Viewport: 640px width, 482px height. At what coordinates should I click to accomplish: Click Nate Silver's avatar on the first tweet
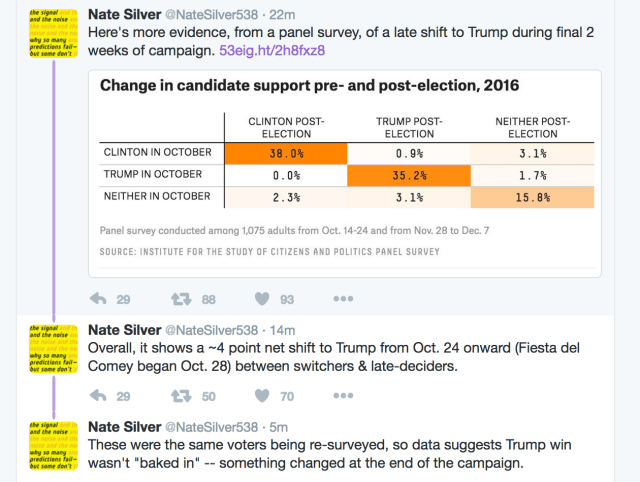[50, 31]
